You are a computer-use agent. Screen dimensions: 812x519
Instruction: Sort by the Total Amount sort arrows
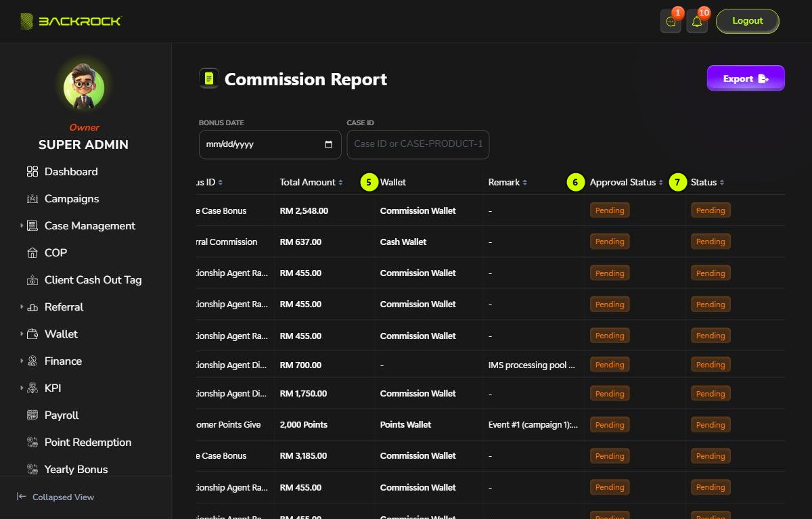tap(340, 183)
